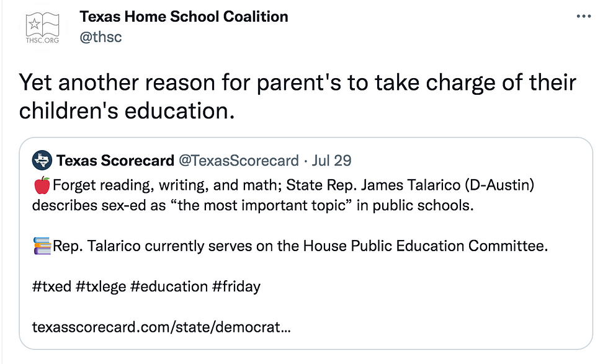Screen dimensions: 608x364
Task: Click the stacked books emoji
Action: click(42, 246)
